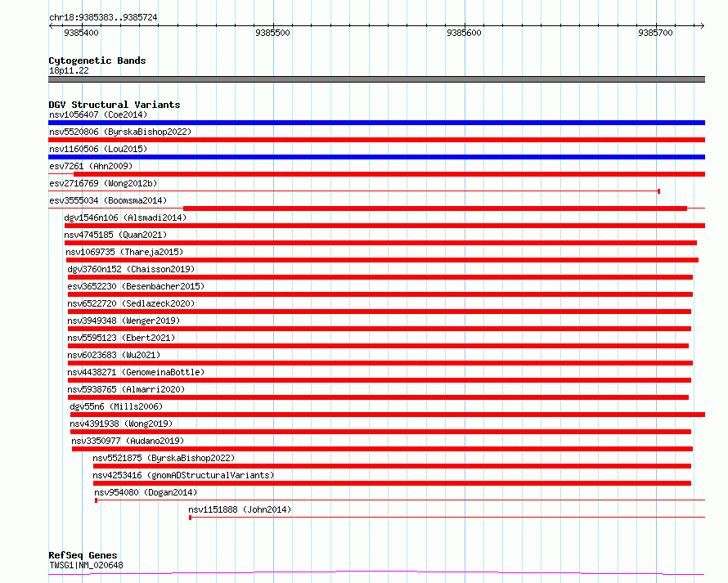The width and height of the screenshot is (728, 583).
Task: Click the red start marker of nsv954080
Action: pyautogui.click(x=96, y=500)
